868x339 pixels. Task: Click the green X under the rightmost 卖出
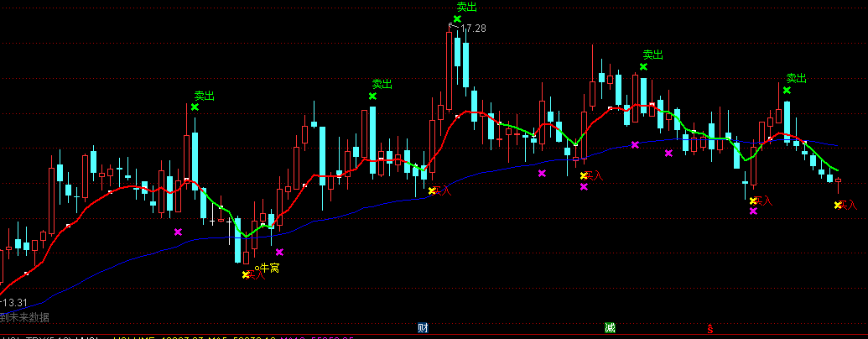[787, 90]
